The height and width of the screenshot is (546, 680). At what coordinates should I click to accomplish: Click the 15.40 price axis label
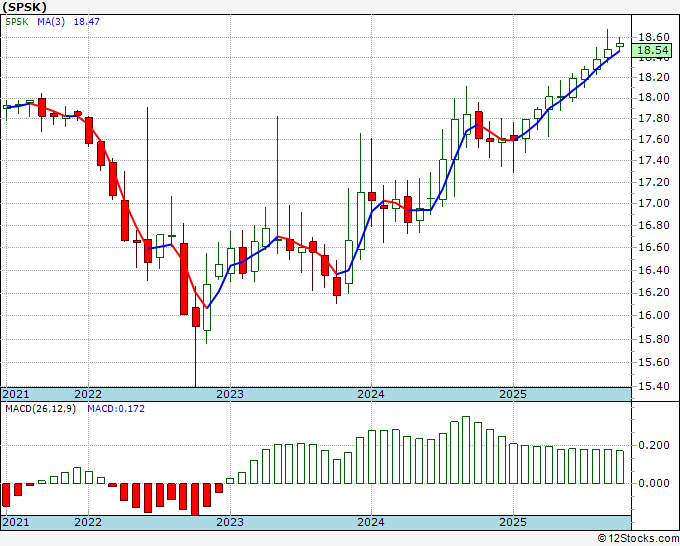tap(654, 386)
